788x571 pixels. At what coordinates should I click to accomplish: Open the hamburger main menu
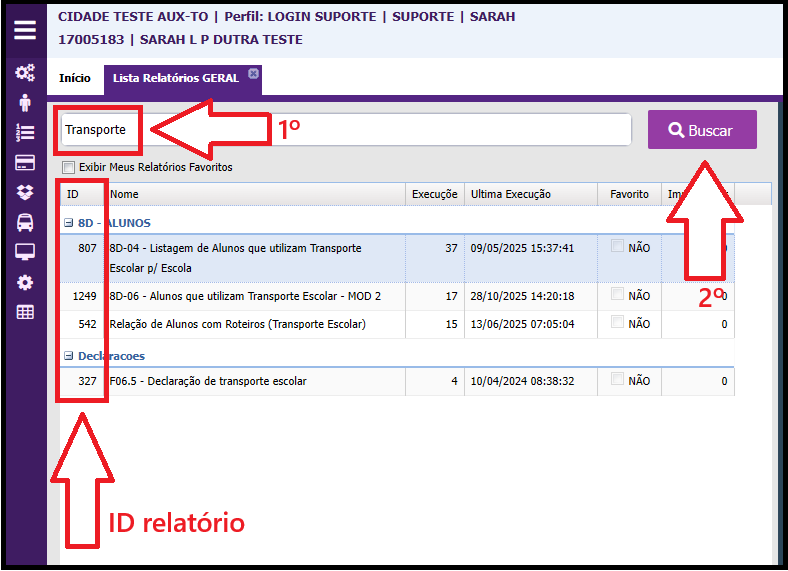(x=24, y=30)
